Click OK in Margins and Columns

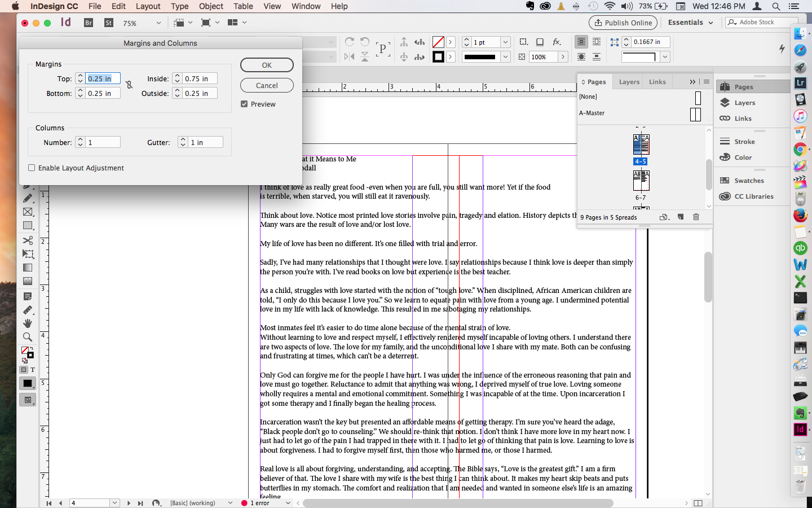tap(267, 65)
